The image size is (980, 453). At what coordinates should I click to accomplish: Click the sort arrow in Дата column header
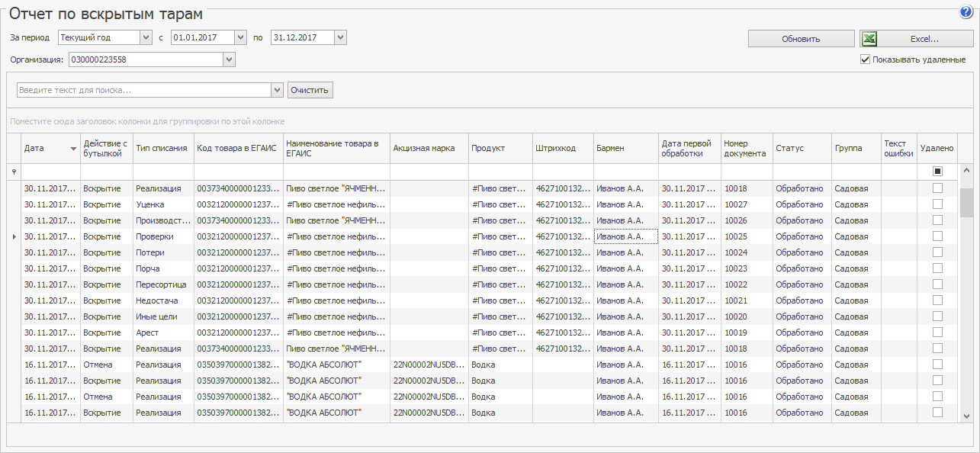73,149
